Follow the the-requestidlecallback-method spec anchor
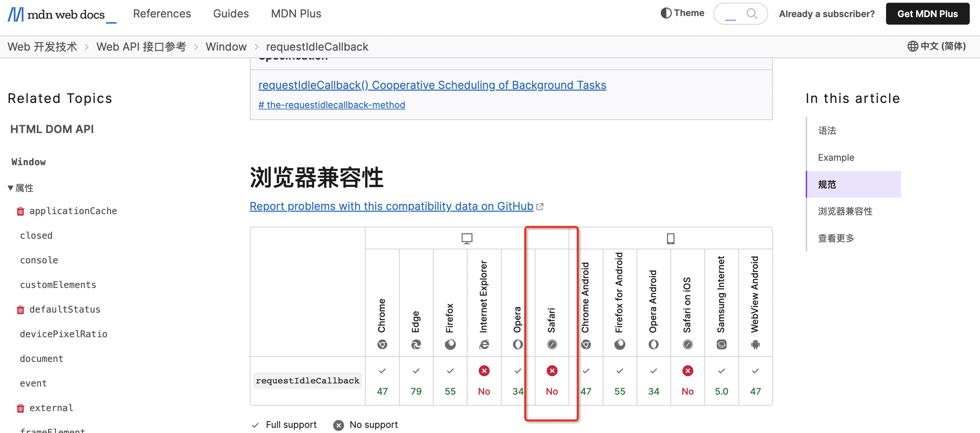The image size is (980, 433). [x=331, y=105]
